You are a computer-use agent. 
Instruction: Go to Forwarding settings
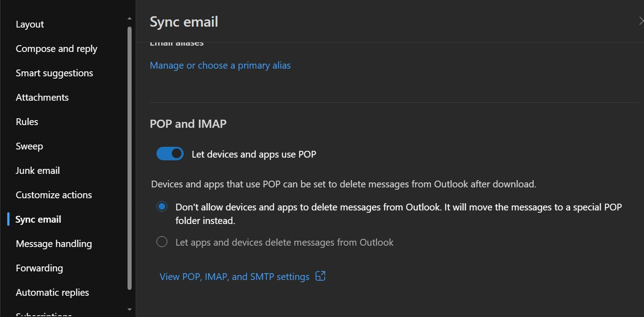[x=39, y=268]
